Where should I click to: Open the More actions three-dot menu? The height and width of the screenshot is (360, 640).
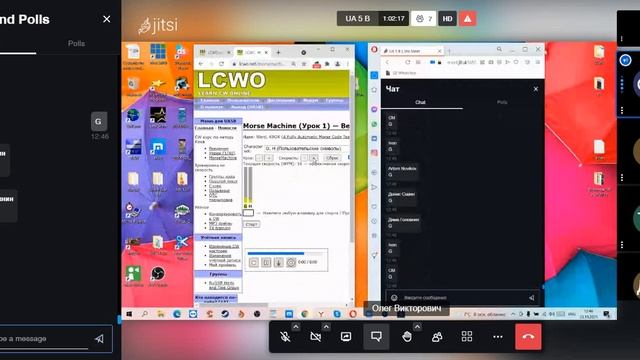click(x=498, y=337)
